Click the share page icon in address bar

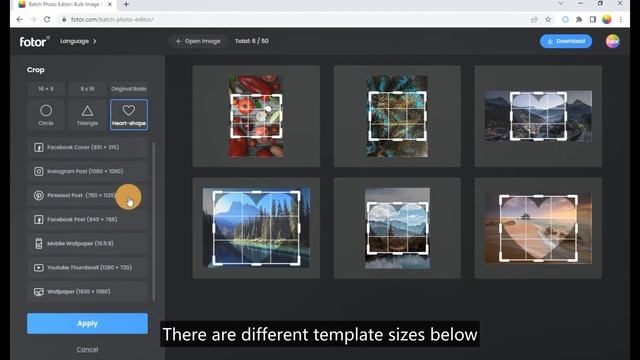point(534,19)
